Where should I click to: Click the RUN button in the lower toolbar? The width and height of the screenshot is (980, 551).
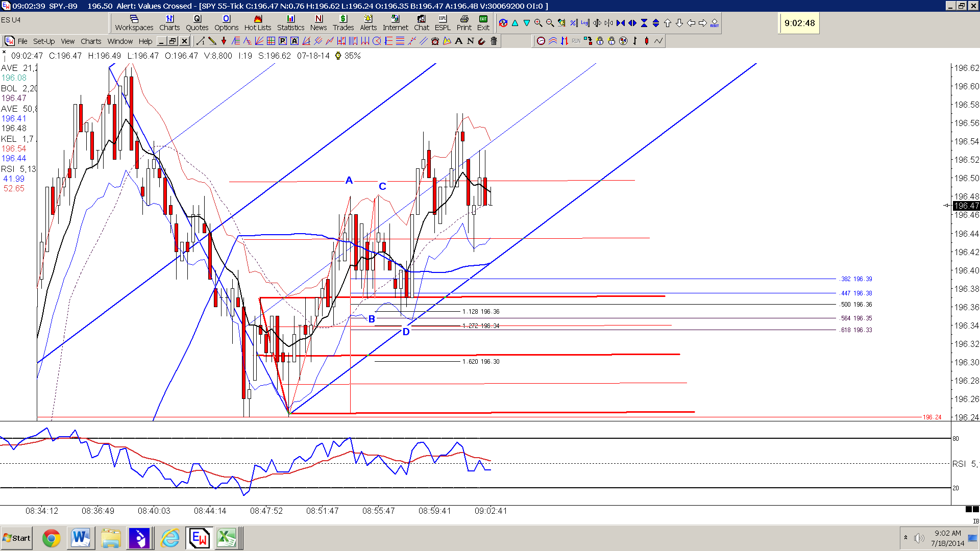(x=576, y=41)
